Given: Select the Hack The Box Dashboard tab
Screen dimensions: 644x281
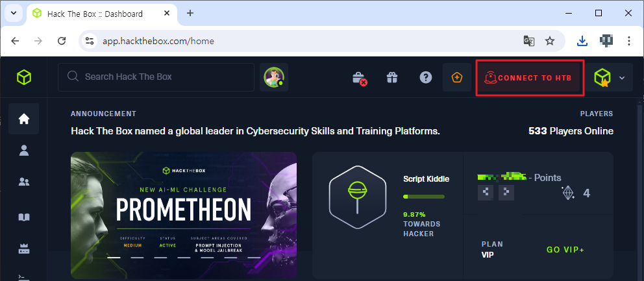Looking at the screenshot, I should pos(101,14).
